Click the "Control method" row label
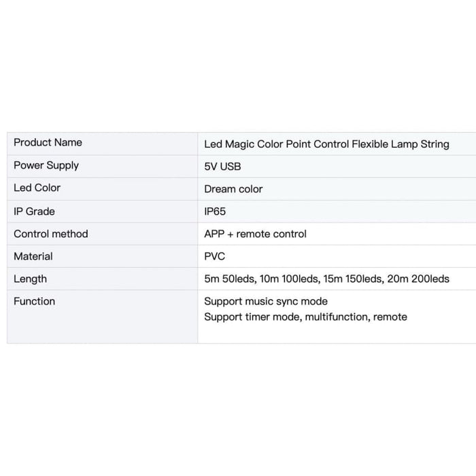Image resolution: width=476 pixels, height=476 pixels. point(51,234)
